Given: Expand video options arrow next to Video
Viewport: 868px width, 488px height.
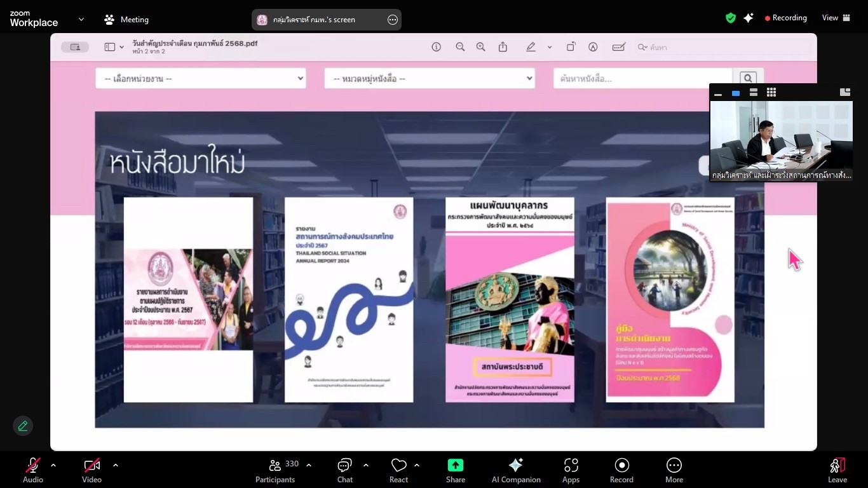Looking at the screenshot, I should pos(116,465).
